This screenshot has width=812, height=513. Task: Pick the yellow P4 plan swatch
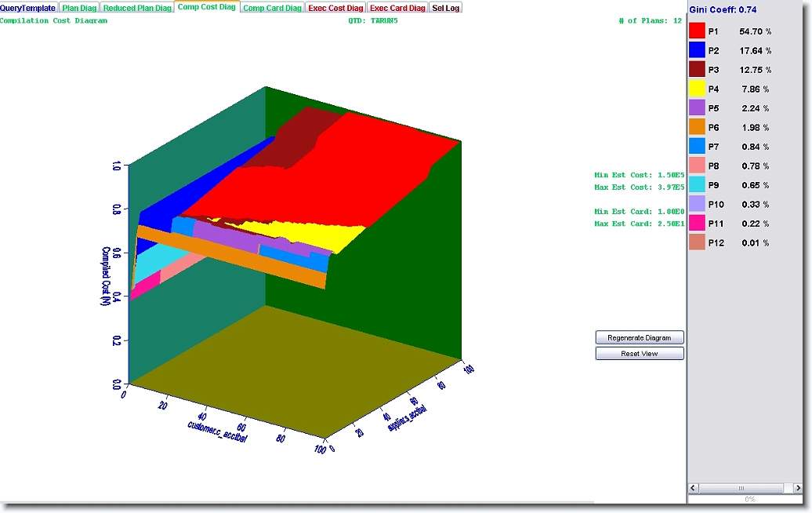click(698, 89)
